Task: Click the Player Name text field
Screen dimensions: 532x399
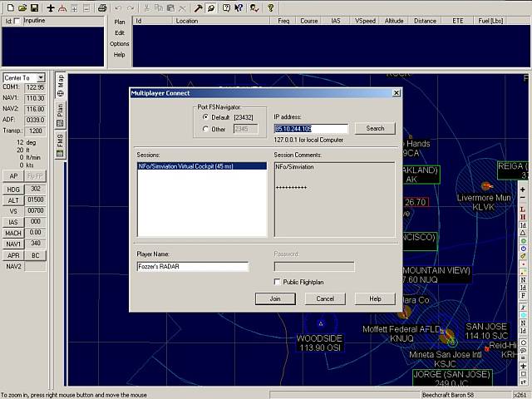Action: [x=193, y=267]
